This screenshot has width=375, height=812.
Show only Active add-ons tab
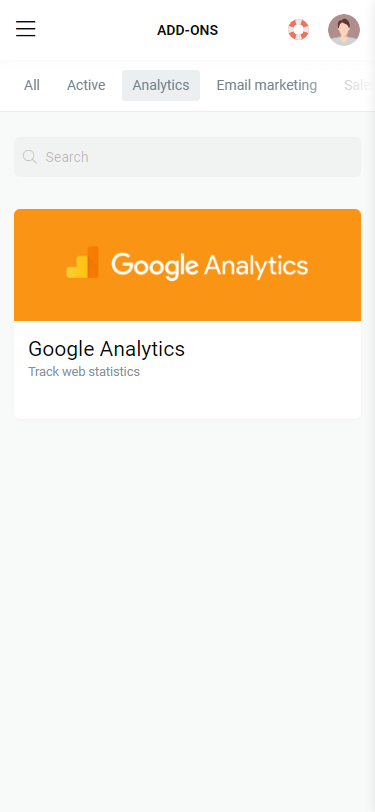tap(86, 85)
